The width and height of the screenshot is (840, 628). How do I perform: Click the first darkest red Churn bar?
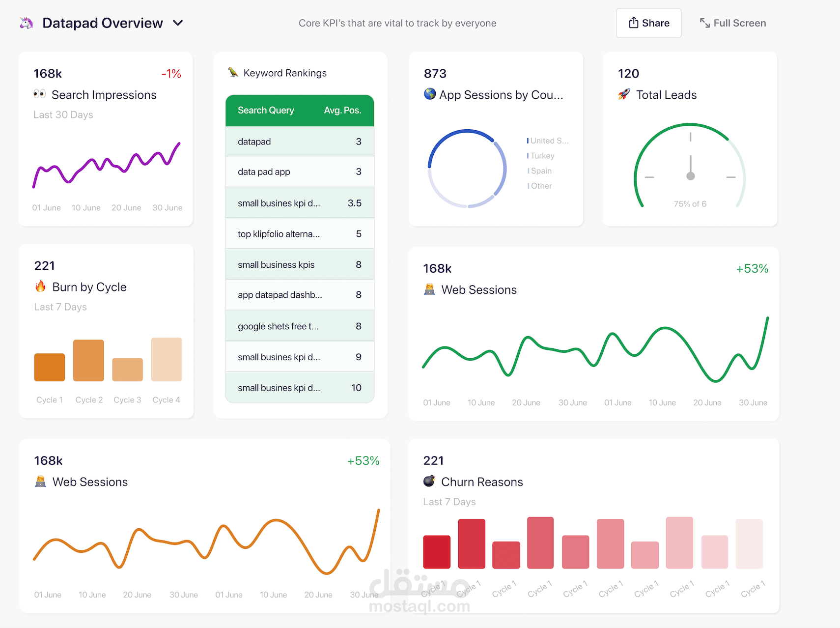(x=437, y=552)
